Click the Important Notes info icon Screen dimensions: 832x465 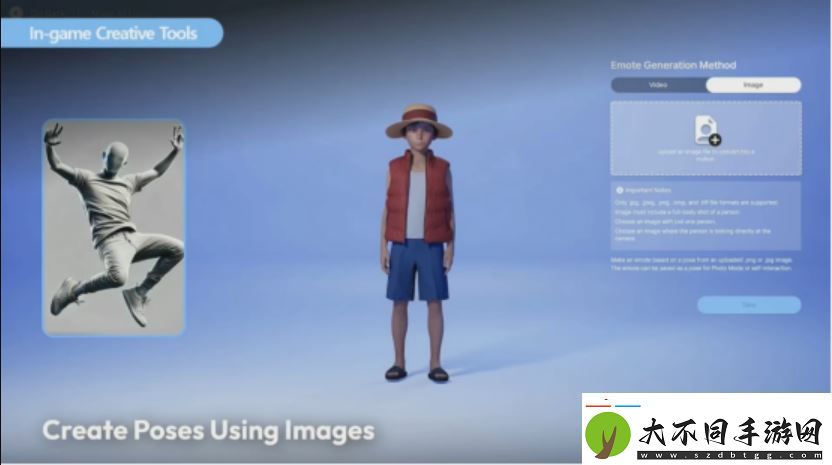(x=619, y=190)
